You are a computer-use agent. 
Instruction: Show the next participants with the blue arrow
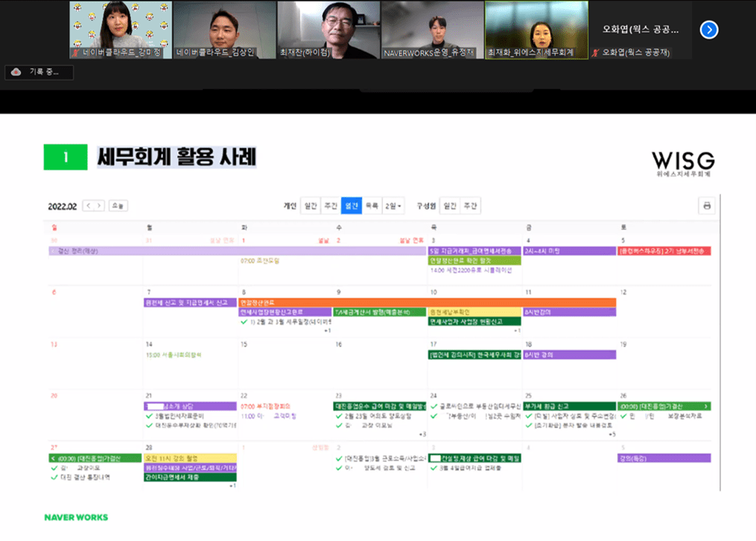(x=709, y=29)
